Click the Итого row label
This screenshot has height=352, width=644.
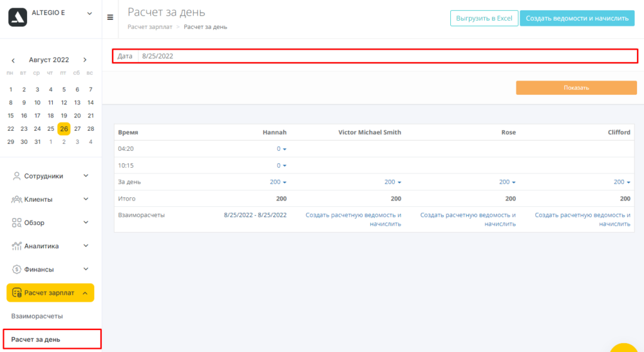tap(126, 199)
